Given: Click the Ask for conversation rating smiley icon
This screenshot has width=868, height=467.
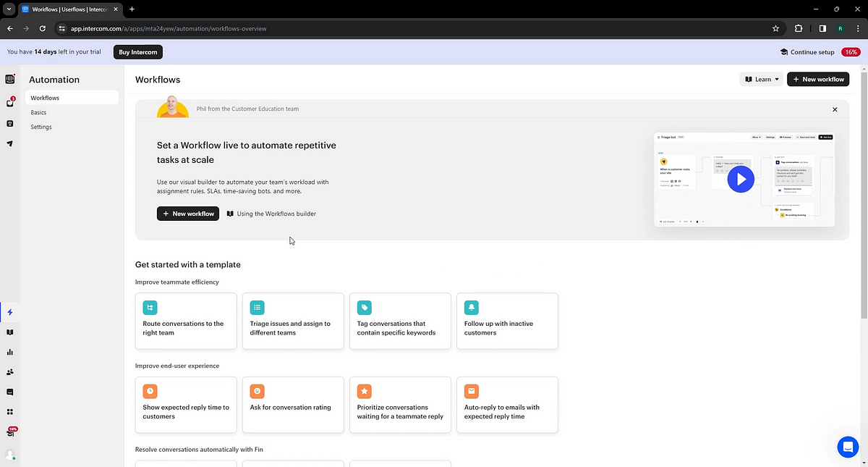Looking at the screenshot, I should pyautogui.click(x=257, y=391).
